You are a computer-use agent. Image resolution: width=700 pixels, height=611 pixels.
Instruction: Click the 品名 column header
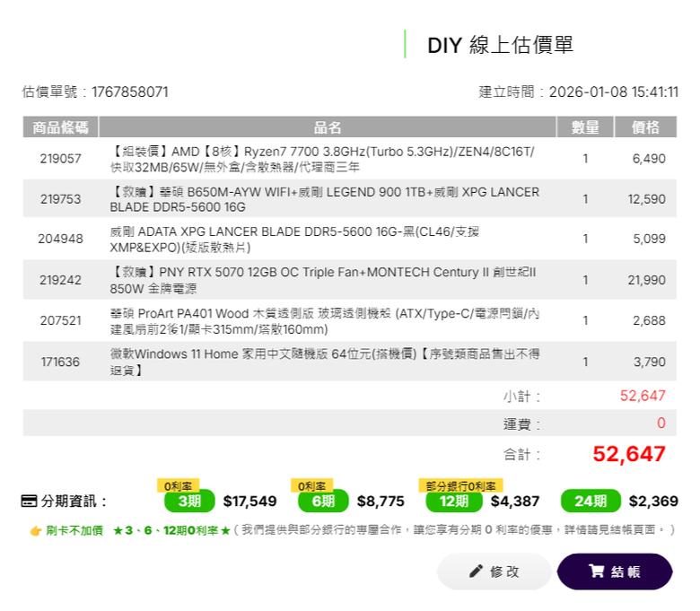pos(328,127)
